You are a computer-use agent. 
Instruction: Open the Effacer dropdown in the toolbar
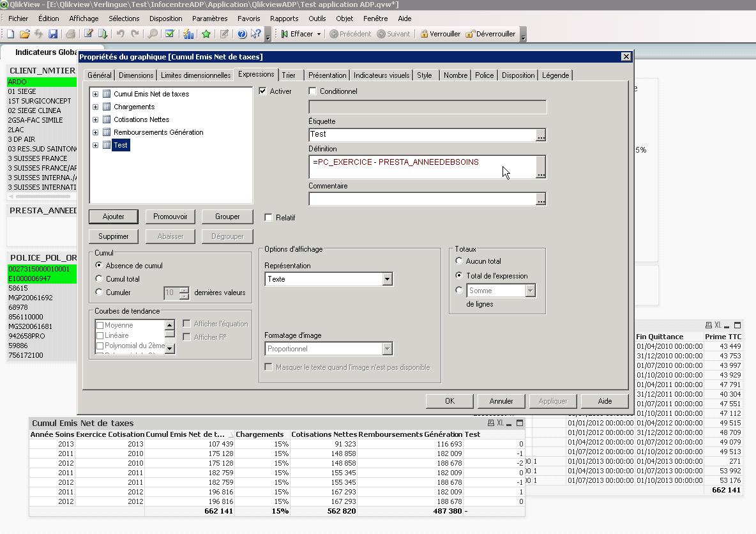(x=317, y=34)
